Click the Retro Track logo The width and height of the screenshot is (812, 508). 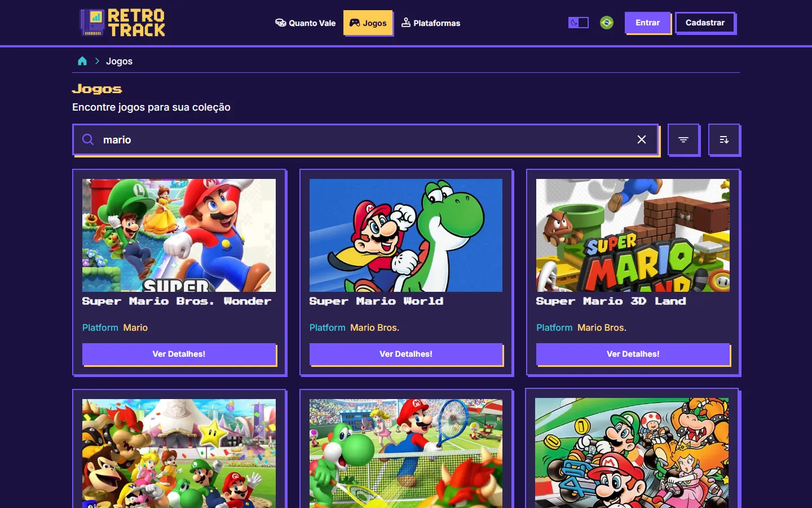click(122, 23)
